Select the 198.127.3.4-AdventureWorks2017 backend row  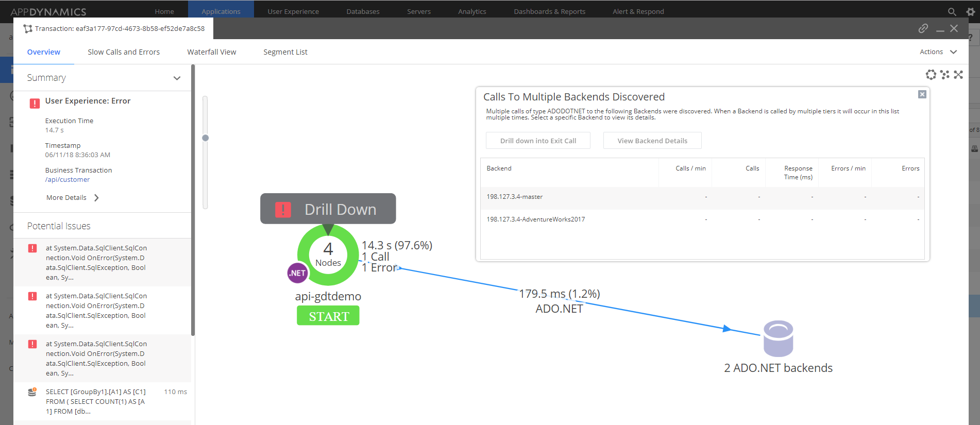(702, 219)
